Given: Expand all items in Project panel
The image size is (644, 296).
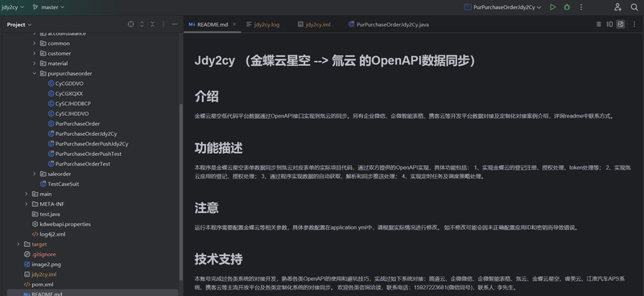Looking at the screenshot, I should (142, 24).
